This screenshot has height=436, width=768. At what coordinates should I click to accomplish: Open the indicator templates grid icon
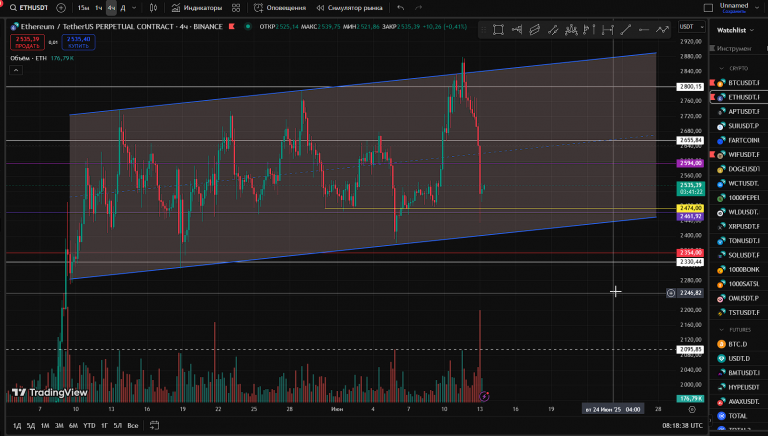[236, 8]
